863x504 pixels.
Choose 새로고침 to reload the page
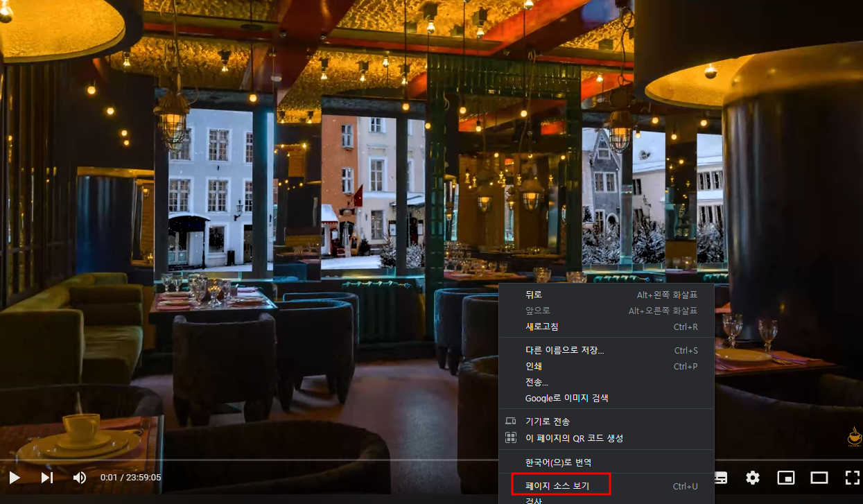click(541, 326)
